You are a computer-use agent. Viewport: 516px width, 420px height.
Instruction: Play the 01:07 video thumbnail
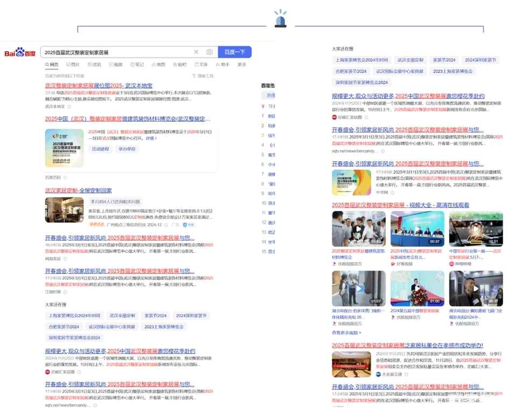[359, 288]
